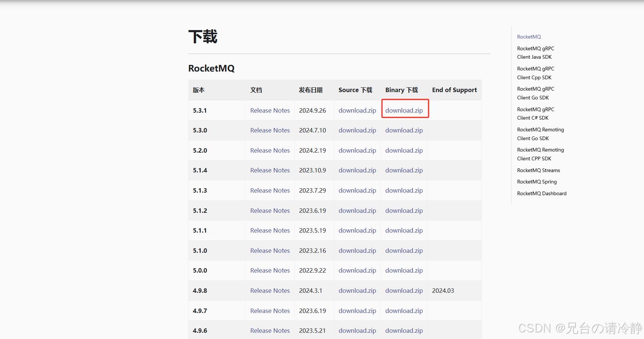Screen dimensions: 644x339
Task: Click the RocketMQ section heading
Action: 211,68
